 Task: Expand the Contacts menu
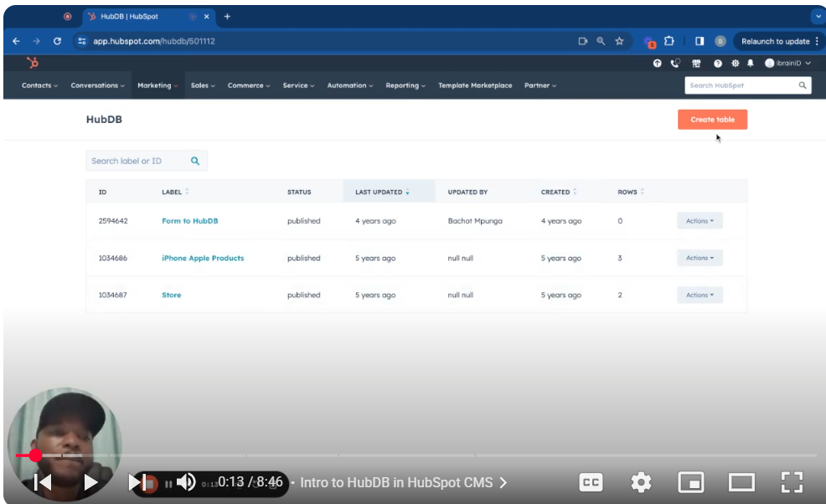39,85
